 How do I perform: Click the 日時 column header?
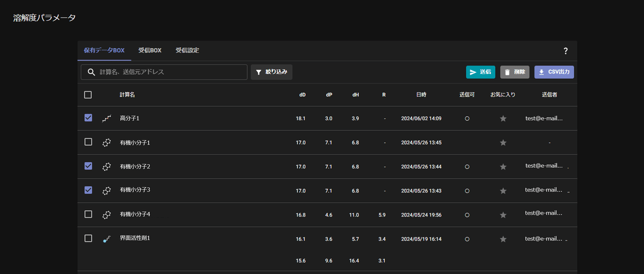tap(421, 95)
